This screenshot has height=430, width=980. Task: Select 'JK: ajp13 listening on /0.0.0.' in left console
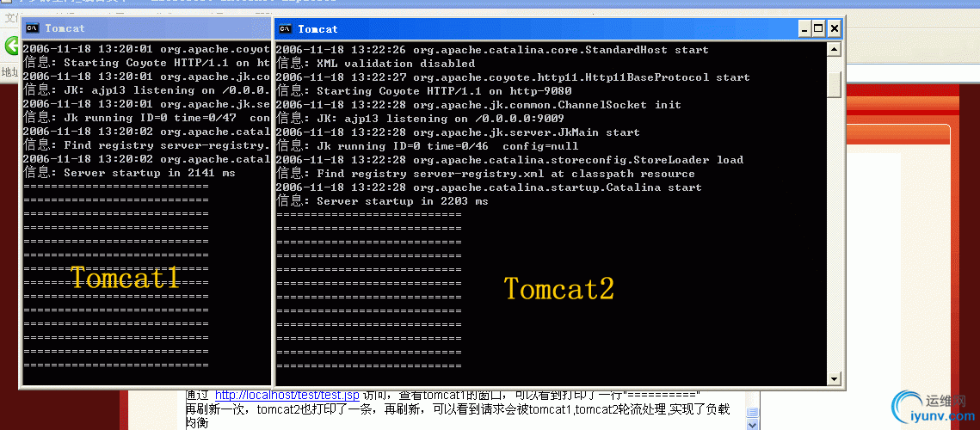click(x=147, y=89)
